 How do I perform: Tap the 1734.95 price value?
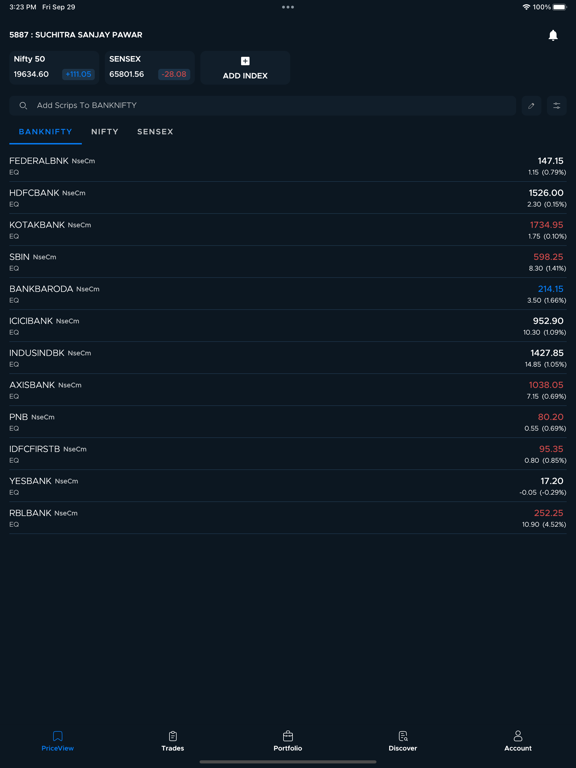tap(547, 225)
